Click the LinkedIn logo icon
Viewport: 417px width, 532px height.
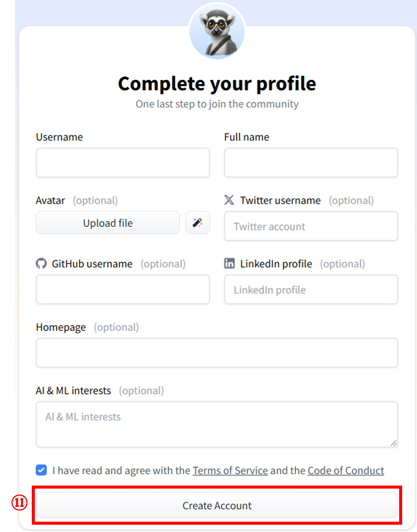coord(229,264)
